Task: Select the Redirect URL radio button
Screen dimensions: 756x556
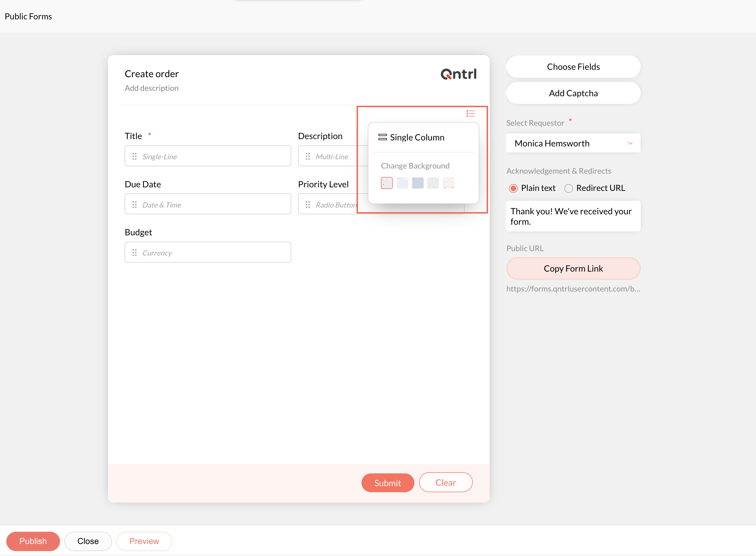Action: (x=569, y=188)
